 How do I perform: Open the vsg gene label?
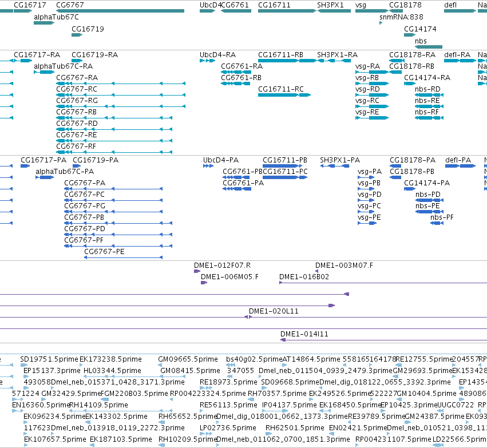click(361, 5)
